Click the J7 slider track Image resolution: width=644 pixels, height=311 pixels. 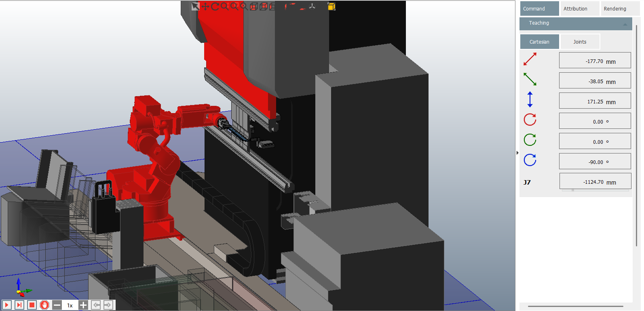coord(596,190)
